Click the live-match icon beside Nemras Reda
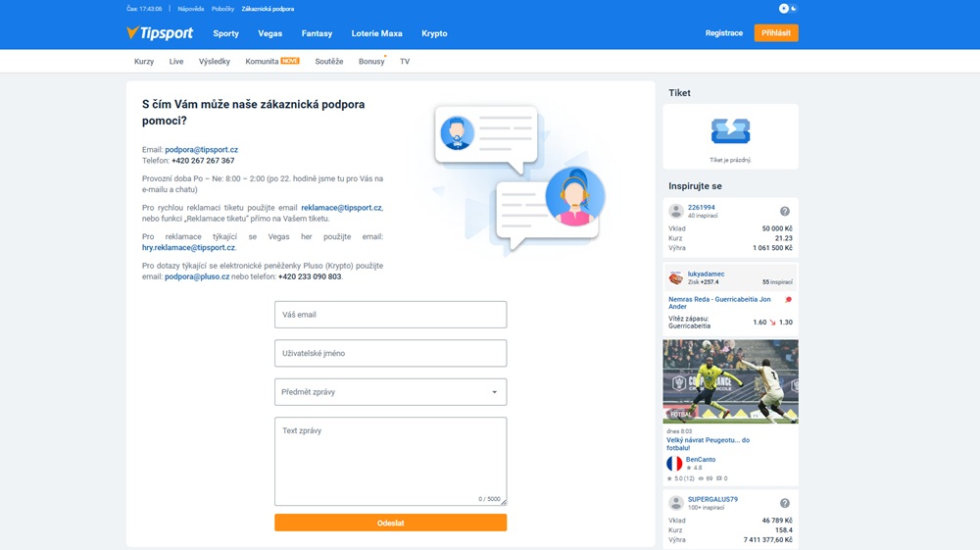Image resolution: width=980 pixels, height=550 pixels. [788, 300]
